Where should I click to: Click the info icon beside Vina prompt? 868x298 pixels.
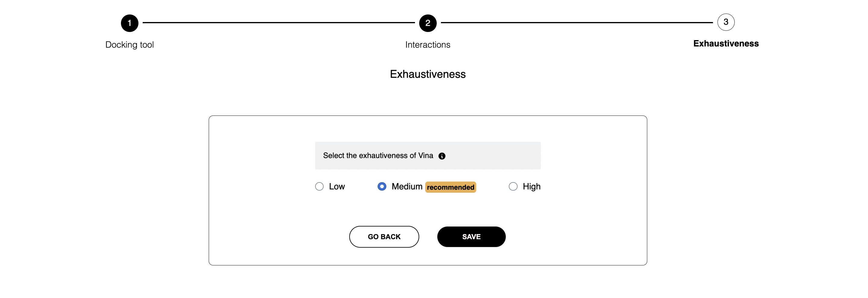(442, 156)
